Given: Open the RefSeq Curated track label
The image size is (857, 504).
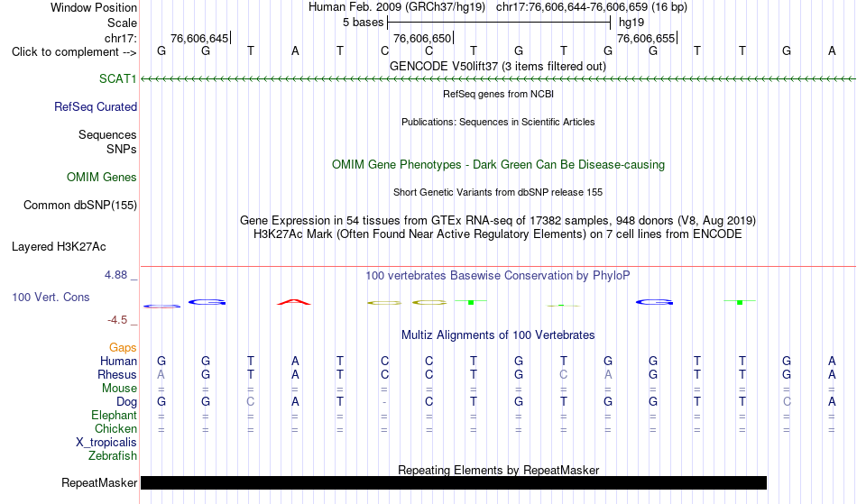Looking at the screenshot, I should (x=95, y=106).
